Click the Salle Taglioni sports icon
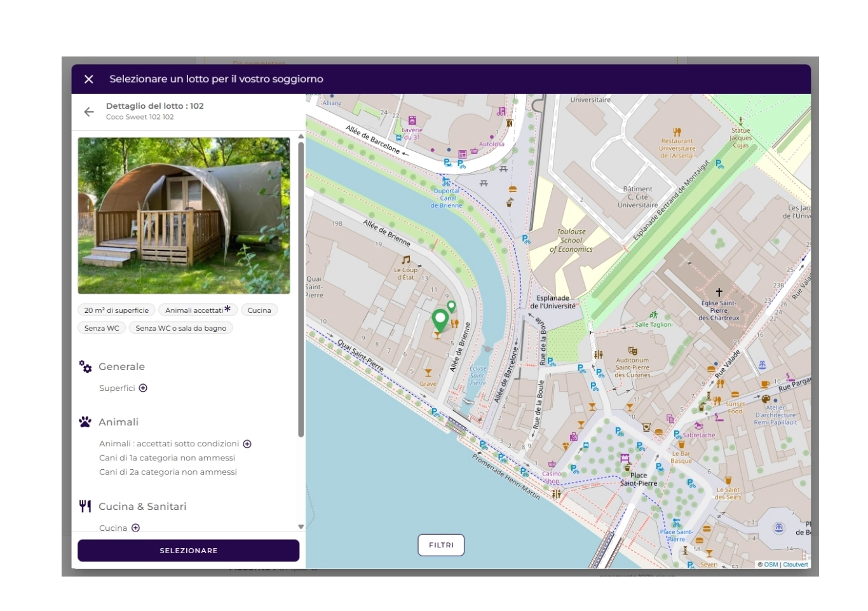The width and height of the screenshot is (868, 611). [653, 315]
